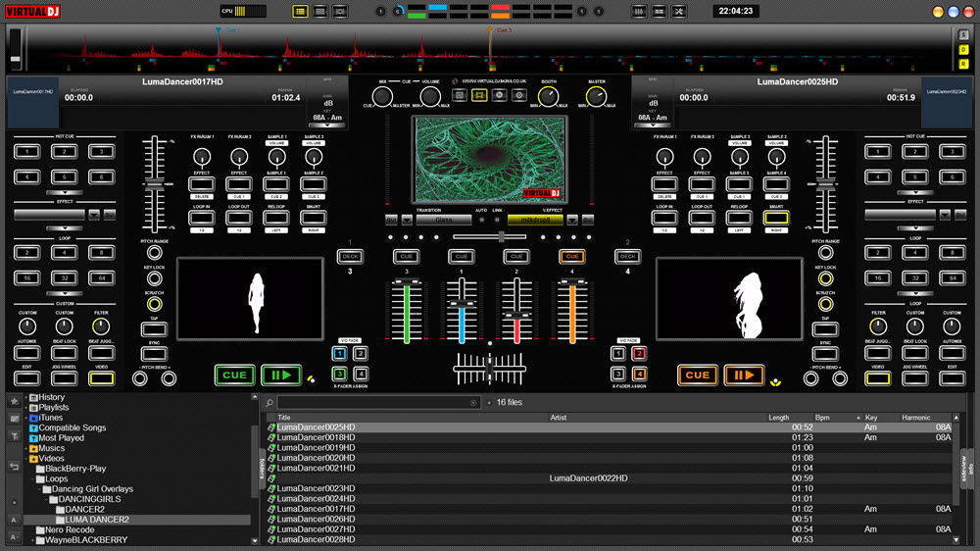The height and width of the screenshot is (551, 980).
Task: Click the file search input field
Action: [x=378, y=403]
